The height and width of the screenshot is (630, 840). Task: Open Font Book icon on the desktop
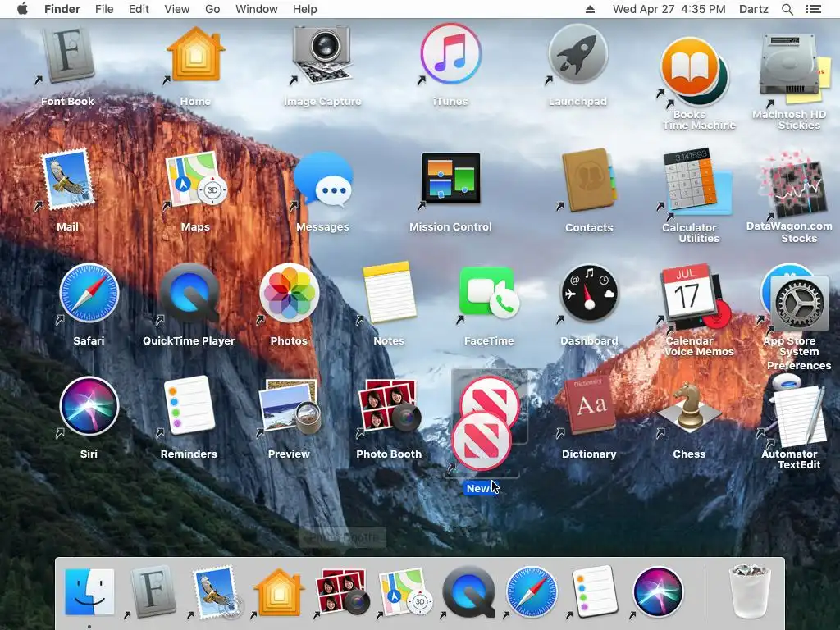coord(68,55)
